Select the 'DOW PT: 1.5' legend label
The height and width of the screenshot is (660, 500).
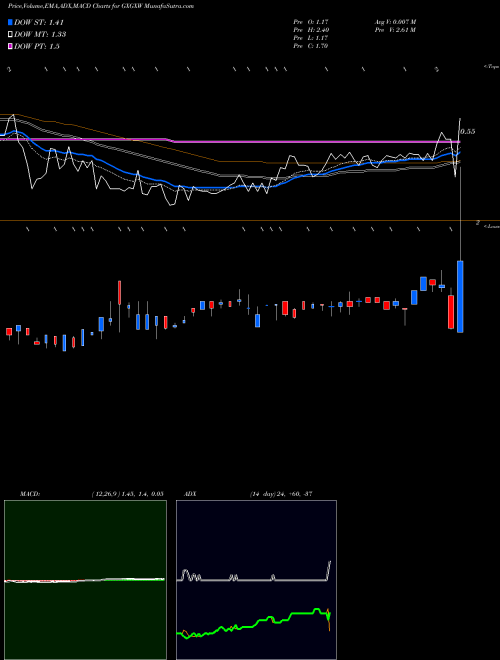[37, 46]
